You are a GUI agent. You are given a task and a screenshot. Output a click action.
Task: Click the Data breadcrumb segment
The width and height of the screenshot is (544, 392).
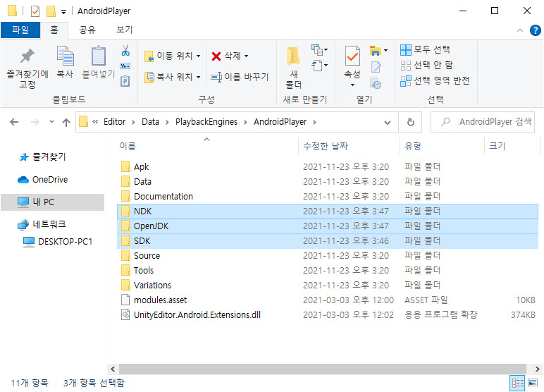tap(150, 122)
